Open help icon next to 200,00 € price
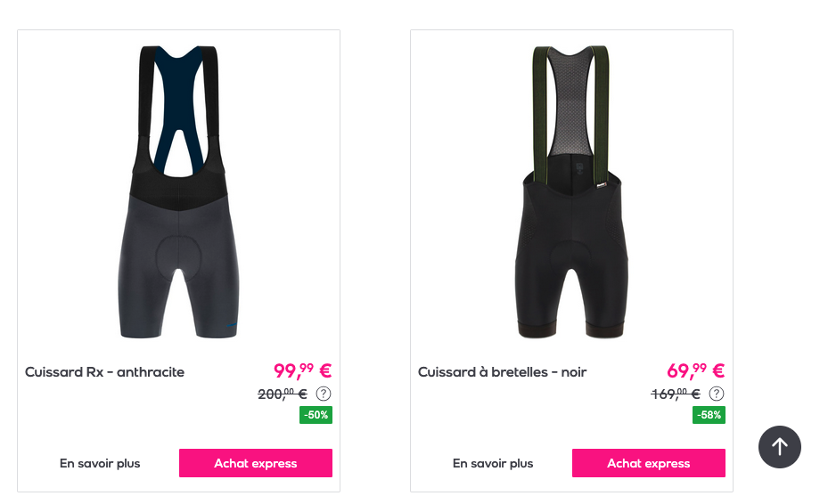This screenshot has height=504, width=828. [324, 394]
